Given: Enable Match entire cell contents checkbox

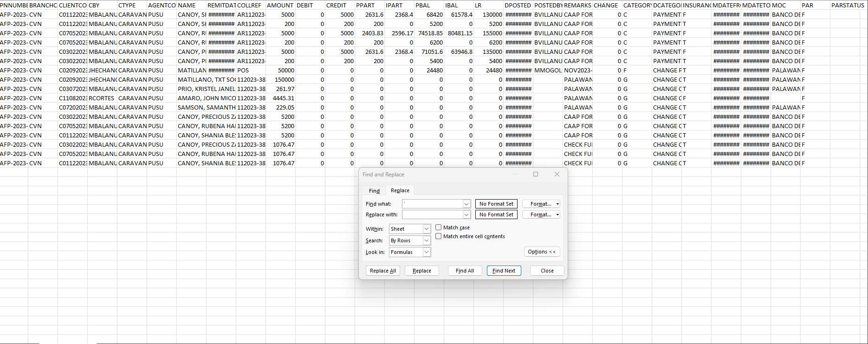Looking at the screenshot, I should pos(438,236).
